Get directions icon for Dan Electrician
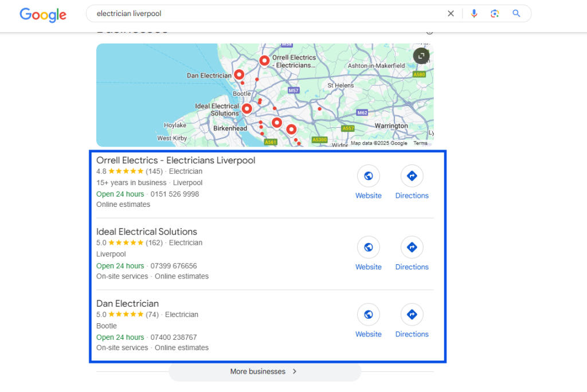Image resolution: width=587 pixels, height=392 pixels. 412,315
